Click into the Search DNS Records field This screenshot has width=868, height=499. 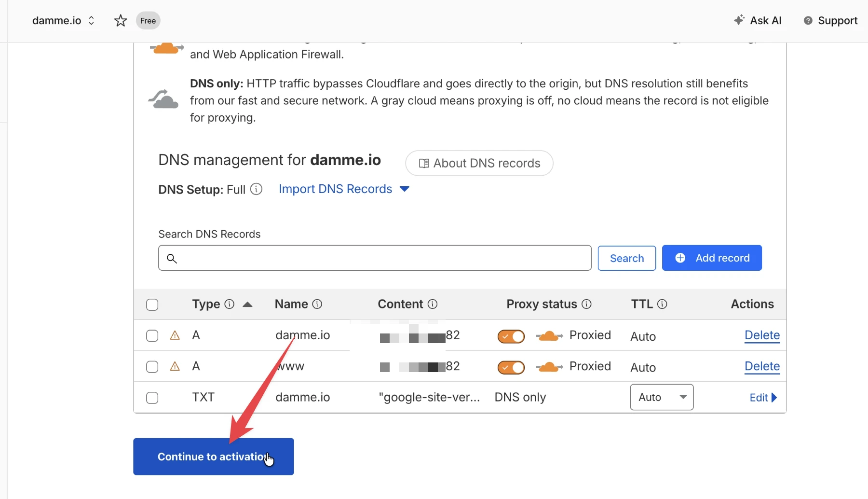(x=375, y=258)
